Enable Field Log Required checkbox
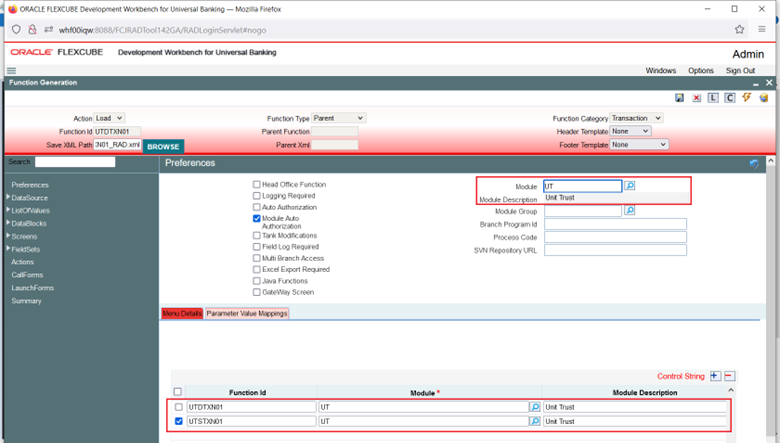Image resolution: width=780 pixels, height=443 pixels. pos(257,247)
